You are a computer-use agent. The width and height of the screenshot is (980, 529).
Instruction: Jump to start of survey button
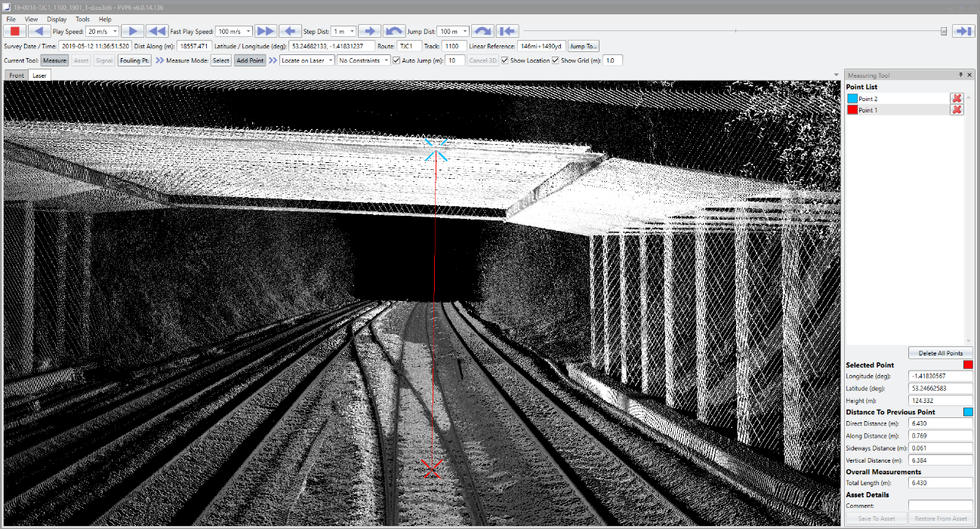tap(508, 31)
